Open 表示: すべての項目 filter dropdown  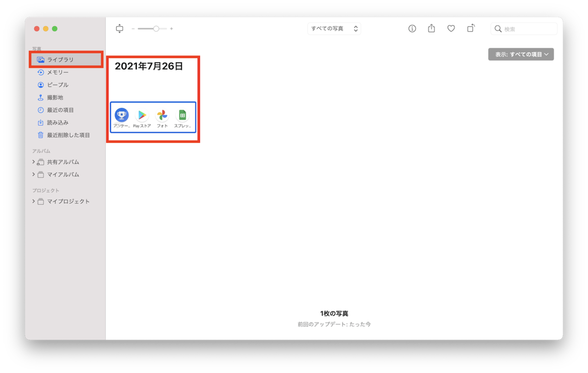(x=521, y=54)
